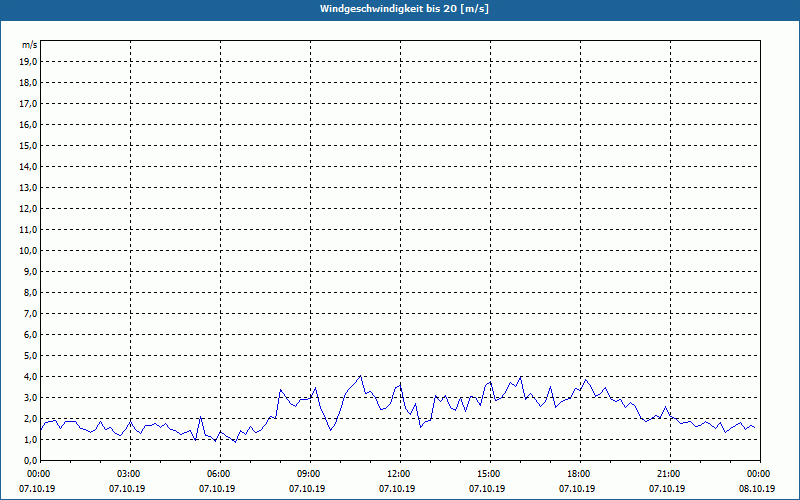Select the "8,0" axis label
Image resolution: width=800 pixels, height=500 pixels.
click(x=31, y=292)
